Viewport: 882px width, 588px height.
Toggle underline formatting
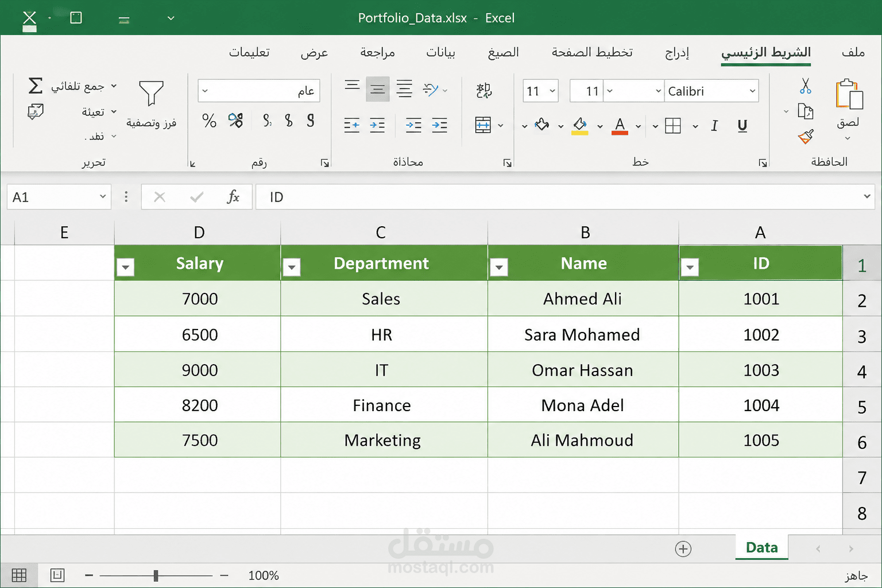(742, 126)
